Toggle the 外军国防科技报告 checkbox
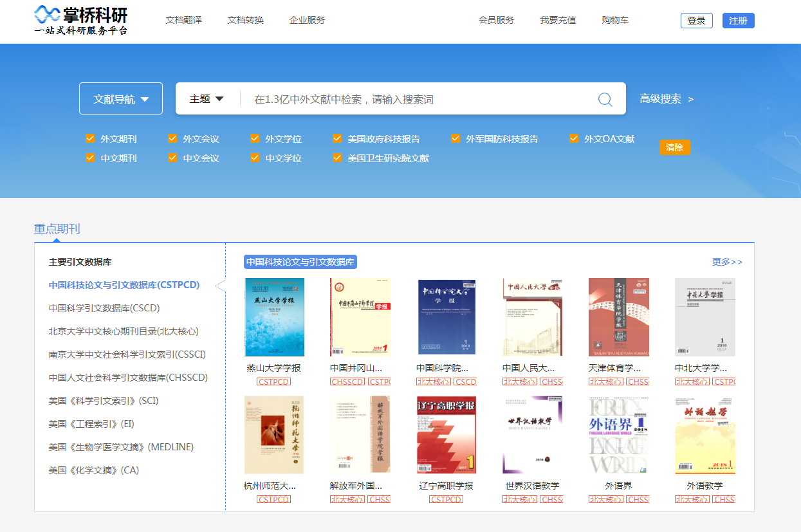This screenshot has height=532, width=801. (x=456, y=138)
